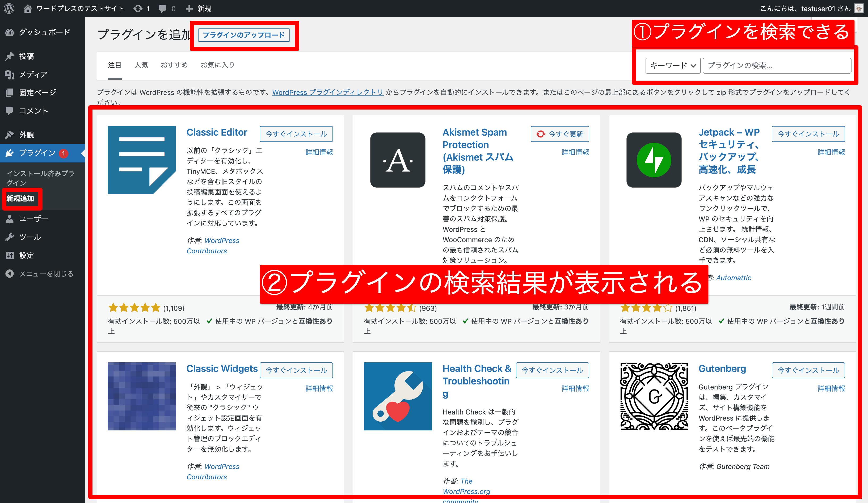Open the WordPress プラグインディレクトリ link

tap(328, 92)
